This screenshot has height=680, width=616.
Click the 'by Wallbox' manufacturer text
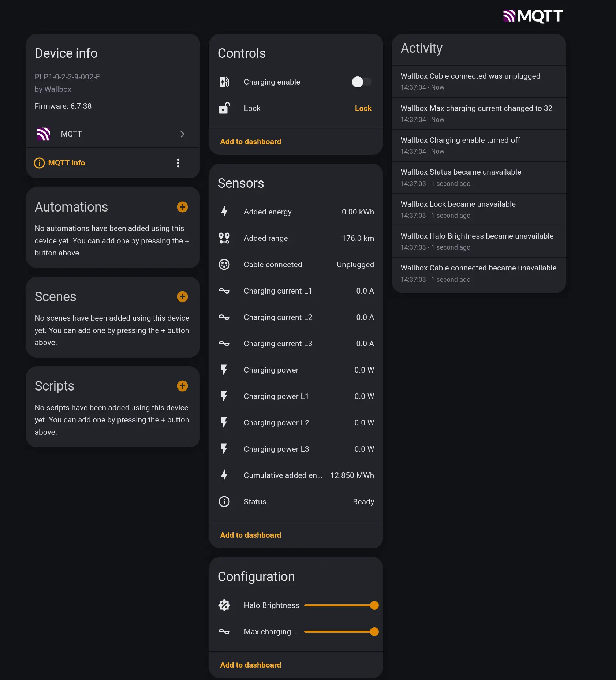click(x=53, y=89)
